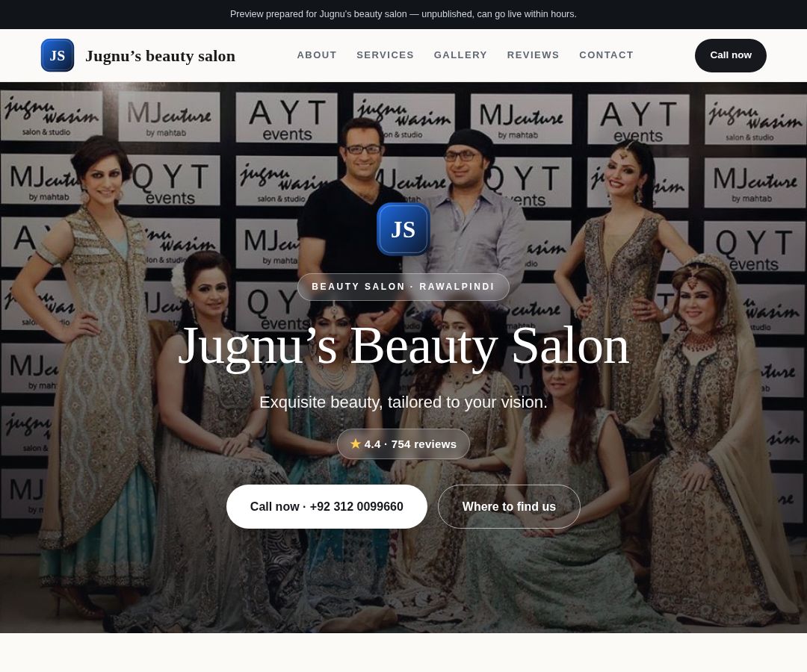Click the Jugnu's beauty salon brand name
The image size is (807, 672).
pyautogui.click(x=160, y=55)
